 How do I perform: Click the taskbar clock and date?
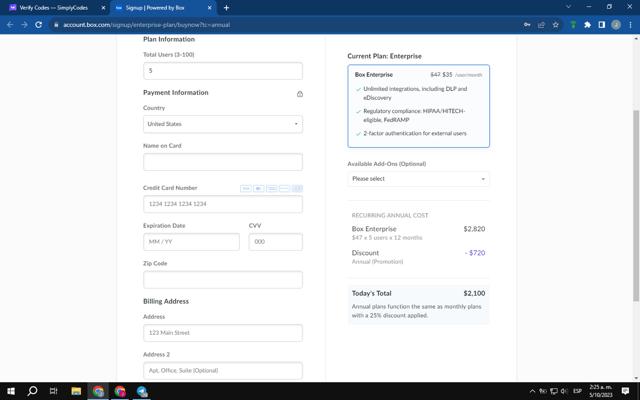coord(600,391)
